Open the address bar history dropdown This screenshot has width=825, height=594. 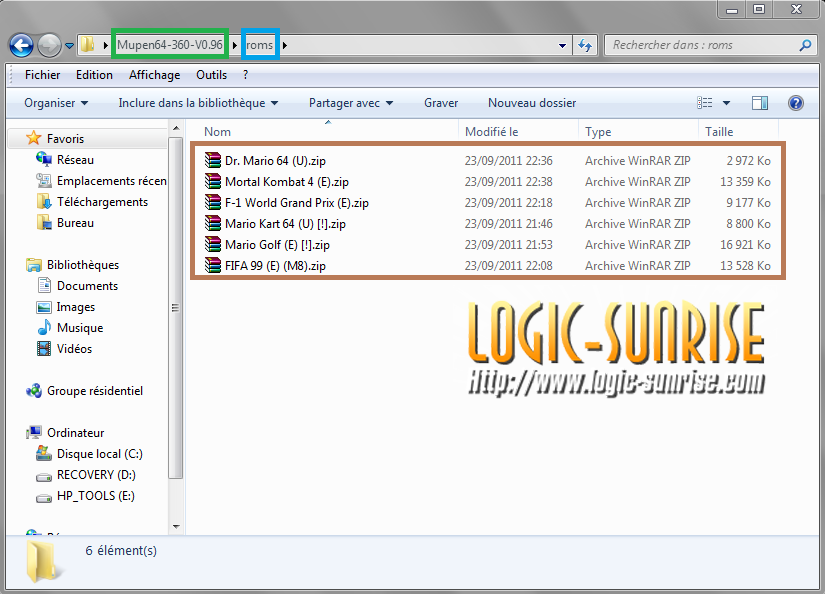click(562, 46)
